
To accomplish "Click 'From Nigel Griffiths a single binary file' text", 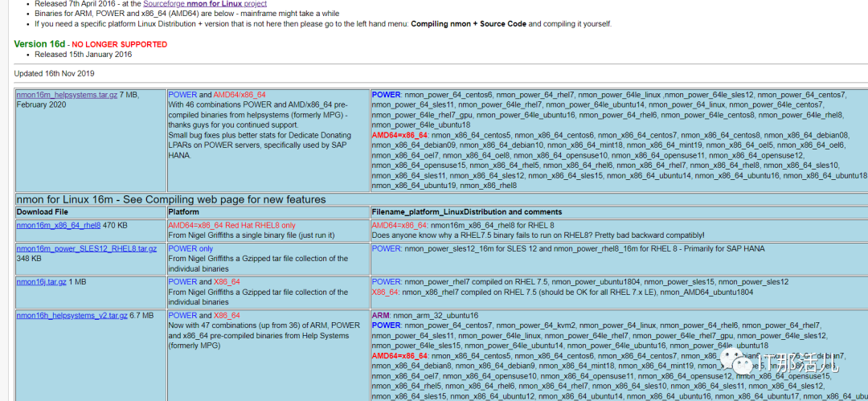I will 252,235.
